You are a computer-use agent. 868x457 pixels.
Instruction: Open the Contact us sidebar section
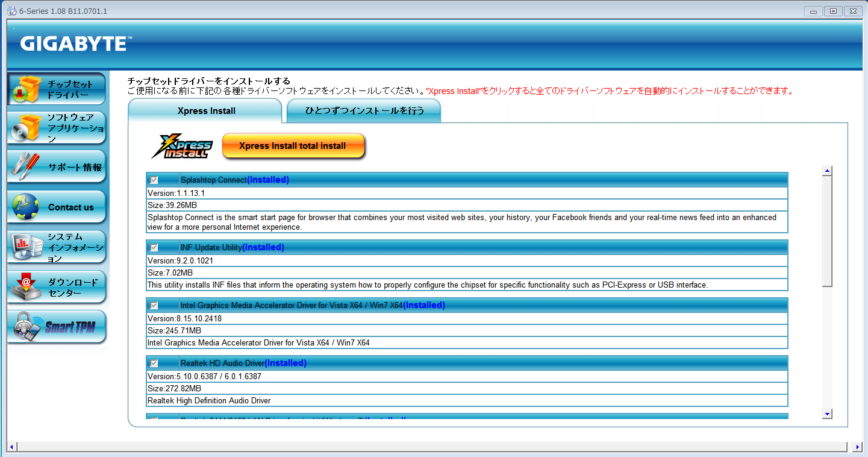[57, 207]
